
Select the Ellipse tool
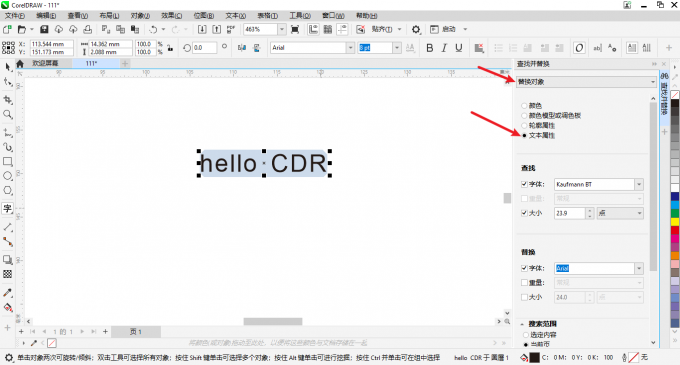click(x=7, y=176)
